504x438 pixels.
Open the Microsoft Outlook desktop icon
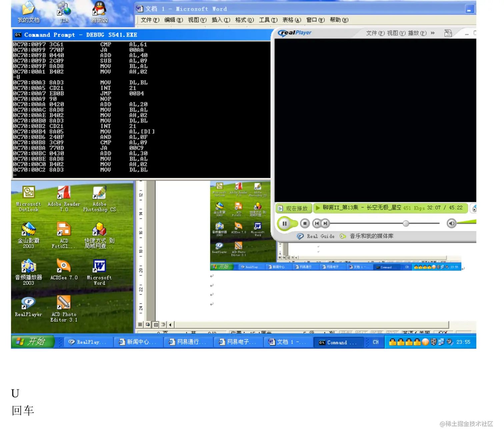point(29,199)
